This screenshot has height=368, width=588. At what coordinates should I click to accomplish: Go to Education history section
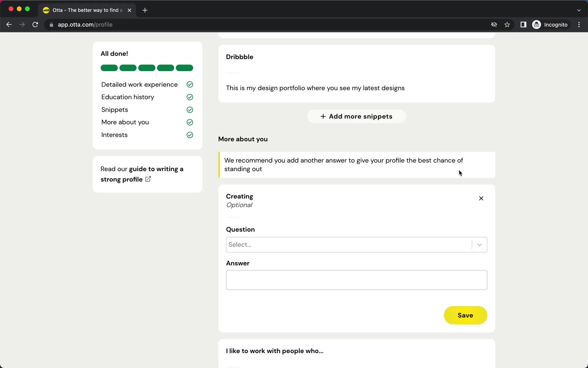pos(128,97)
